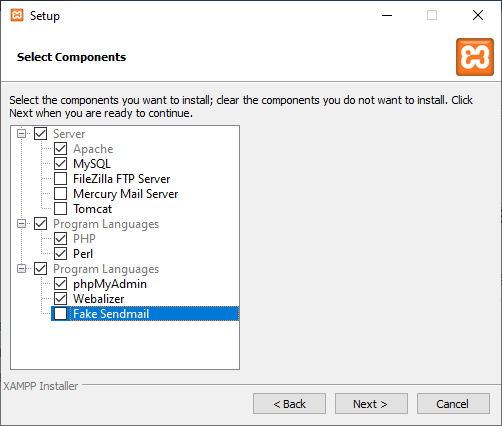502x426 pixels.
Task: Tick the Tomcat checkbox
Action: coord(60,209)
